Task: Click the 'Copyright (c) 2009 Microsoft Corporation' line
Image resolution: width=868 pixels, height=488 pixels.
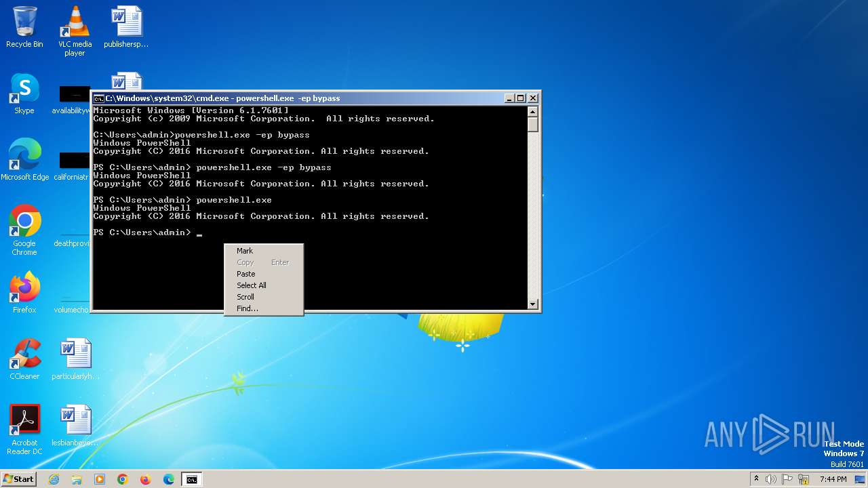Action: tap(264, 119)
